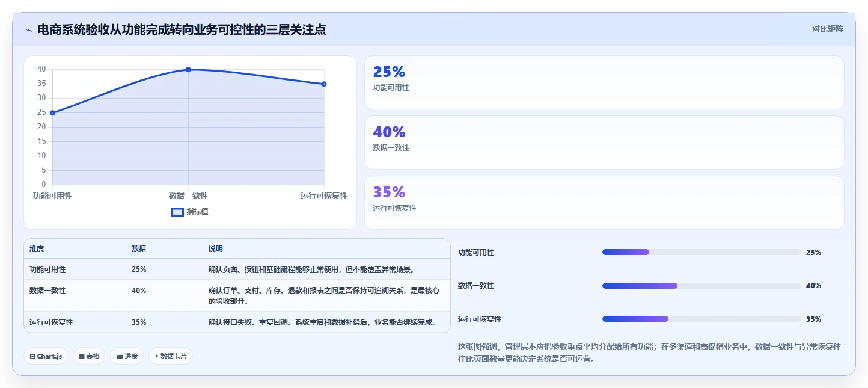Select the 功能可用性 table row cell
Image resolution: width=868 pixels, height=388 pixels.
47,269
